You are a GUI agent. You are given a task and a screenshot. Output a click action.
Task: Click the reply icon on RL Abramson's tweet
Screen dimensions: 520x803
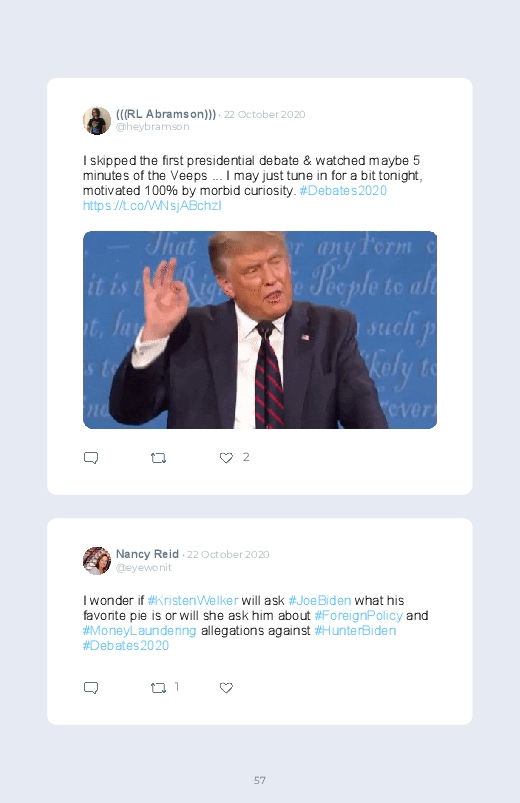91,458
